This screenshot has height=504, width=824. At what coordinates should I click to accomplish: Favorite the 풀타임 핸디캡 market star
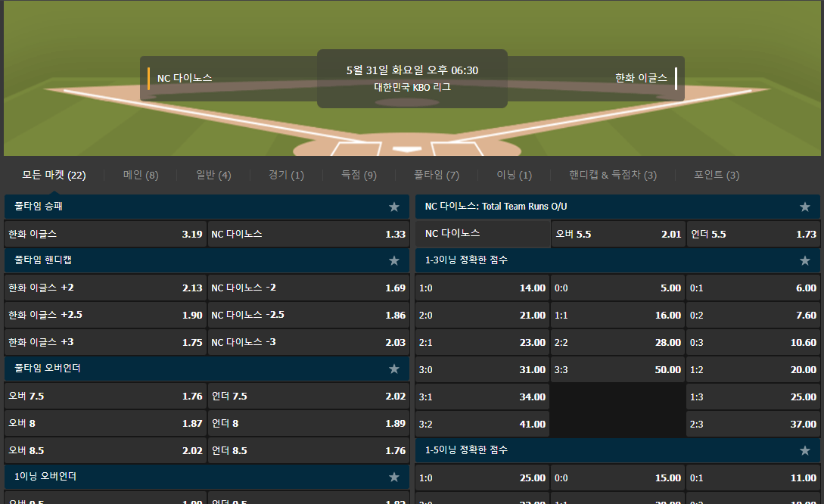tap(393, 260)
